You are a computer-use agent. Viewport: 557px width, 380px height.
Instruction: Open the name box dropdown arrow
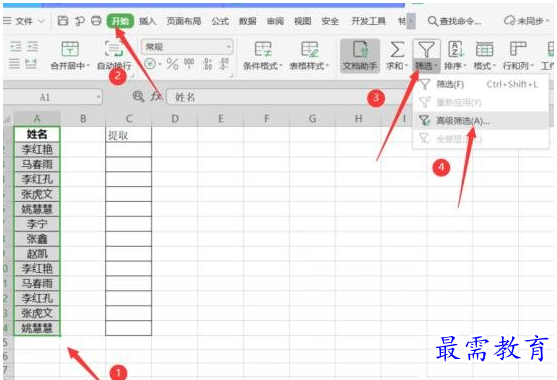98,97
